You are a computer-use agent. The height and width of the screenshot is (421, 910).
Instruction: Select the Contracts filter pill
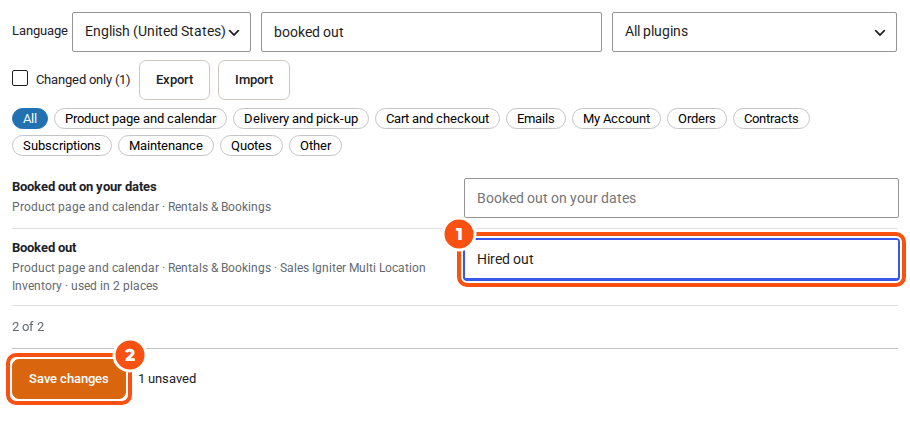[771, 118]
